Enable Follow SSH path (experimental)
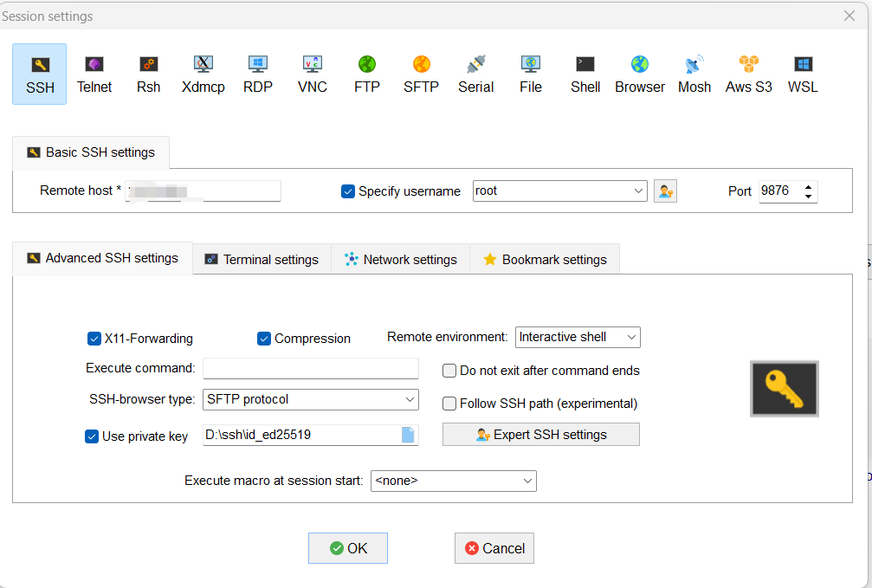This screenshot has height=588, width=872. tap(449, 403)
